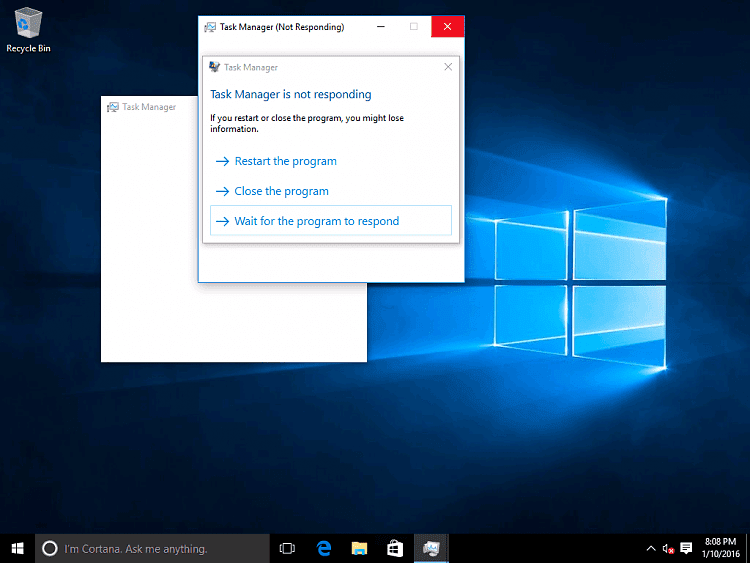Launch Microsoft Edge from taskbar
Screen dimensions: 750x563
(324, 549)
